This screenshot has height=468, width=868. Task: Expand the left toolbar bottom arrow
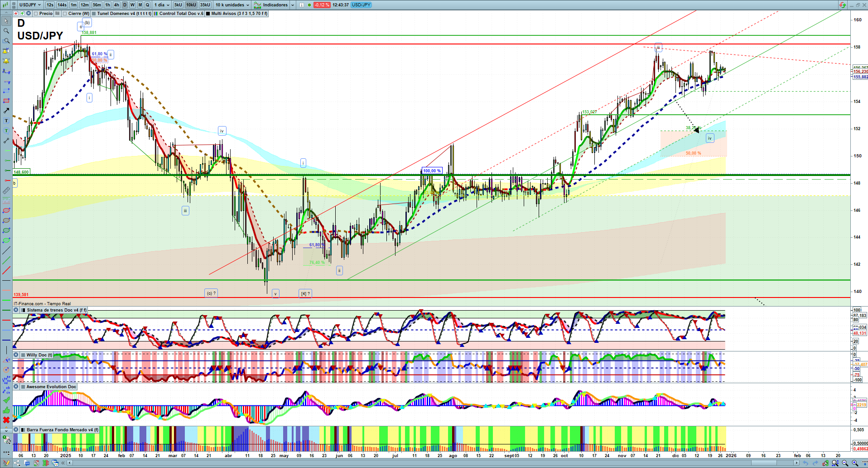click(x=6, y=430)
